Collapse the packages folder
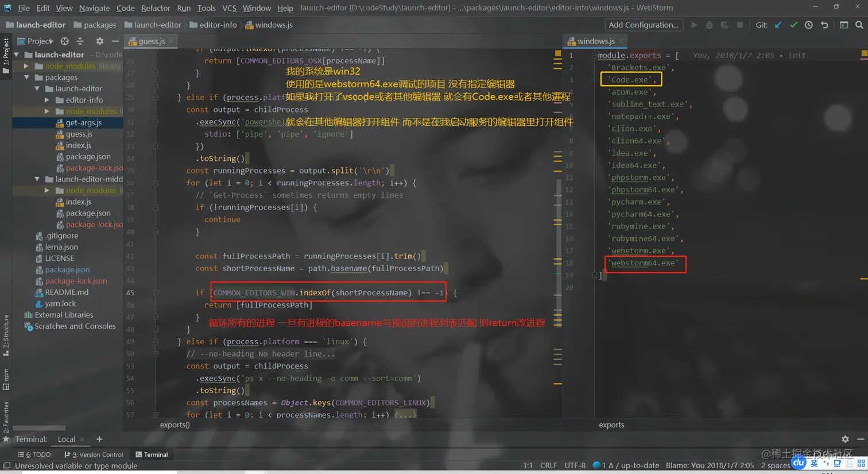Screen dimensions: 868x474 [x=26, y=78]
